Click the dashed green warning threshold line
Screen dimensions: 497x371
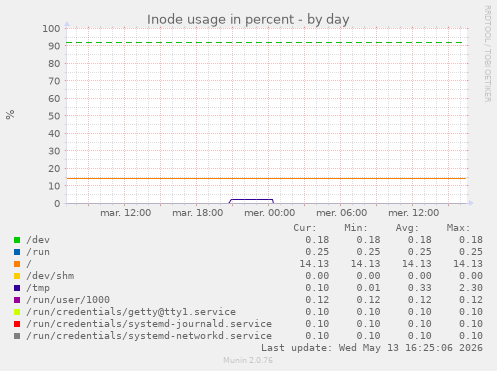coord(265,43)
